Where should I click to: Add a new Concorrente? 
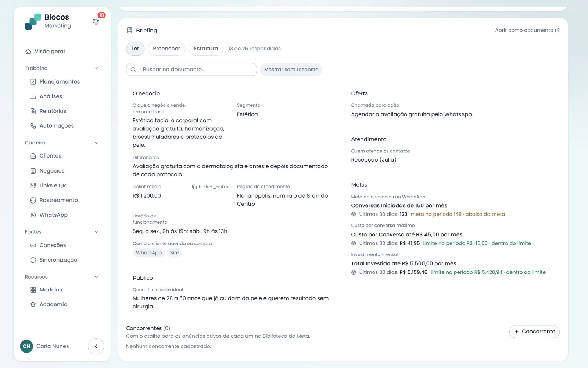tap(534, 332)
